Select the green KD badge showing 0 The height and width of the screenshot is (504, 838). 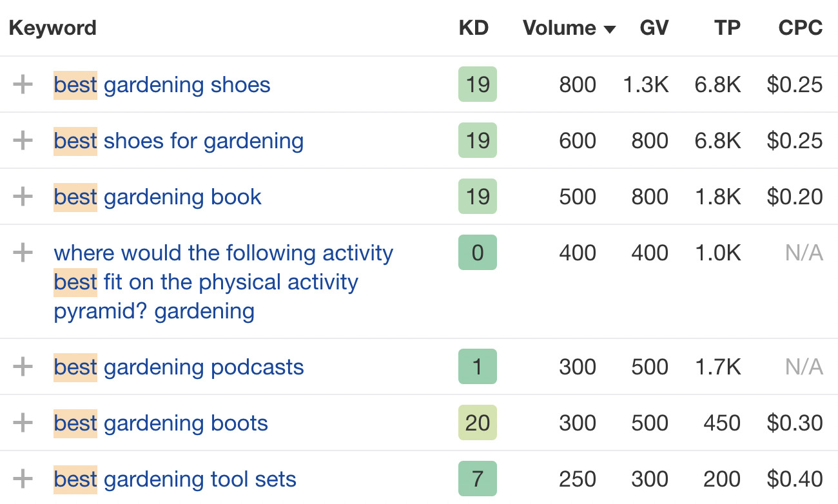click(x=477, y=253)
